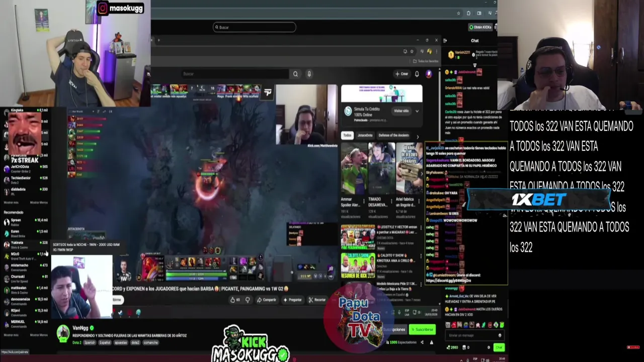Open mattkeelan channel in sidebar

[25, 290]
